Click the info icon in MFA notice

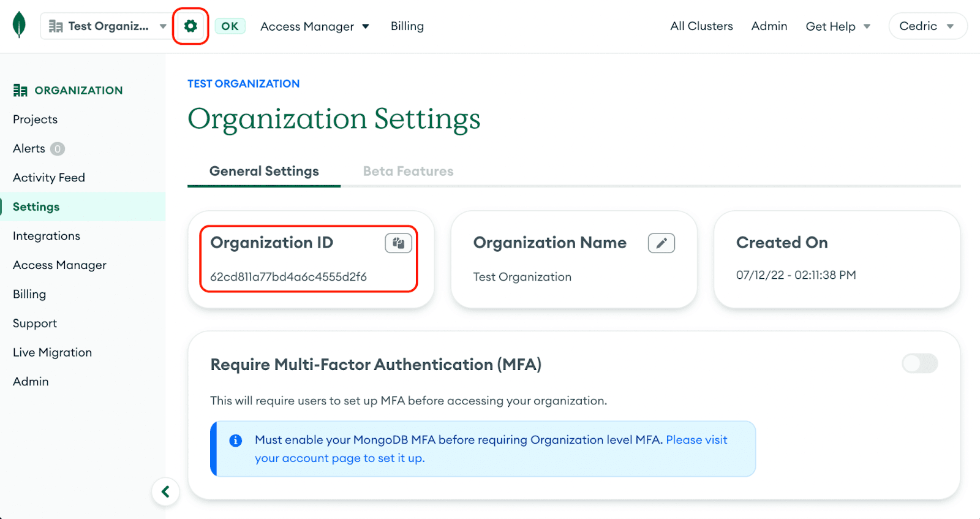(x=235, y=441)
